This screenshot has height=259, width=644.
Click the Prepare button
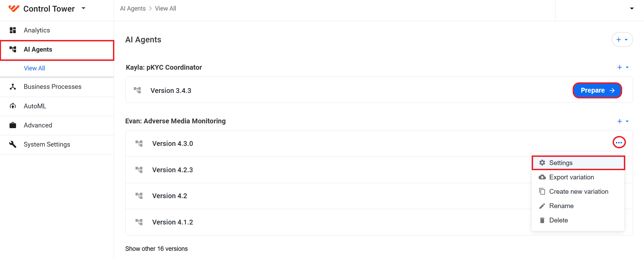pos(597,91)
